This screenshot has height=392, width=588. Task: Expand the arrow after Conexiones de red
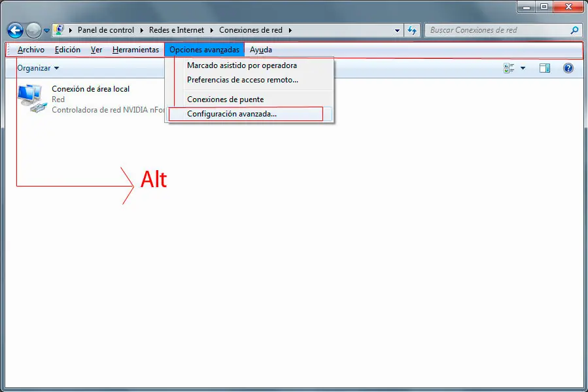[x=290, y=30]
